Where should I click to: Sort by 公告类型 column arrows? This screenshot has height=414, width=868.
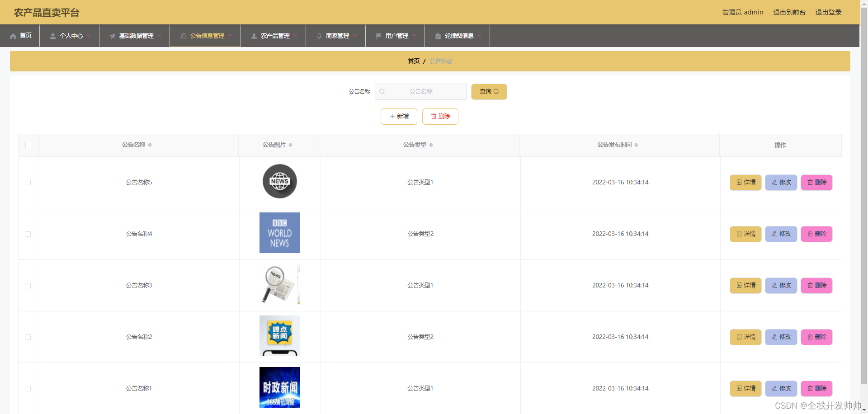pyautogui.click(x=431, y=145)
